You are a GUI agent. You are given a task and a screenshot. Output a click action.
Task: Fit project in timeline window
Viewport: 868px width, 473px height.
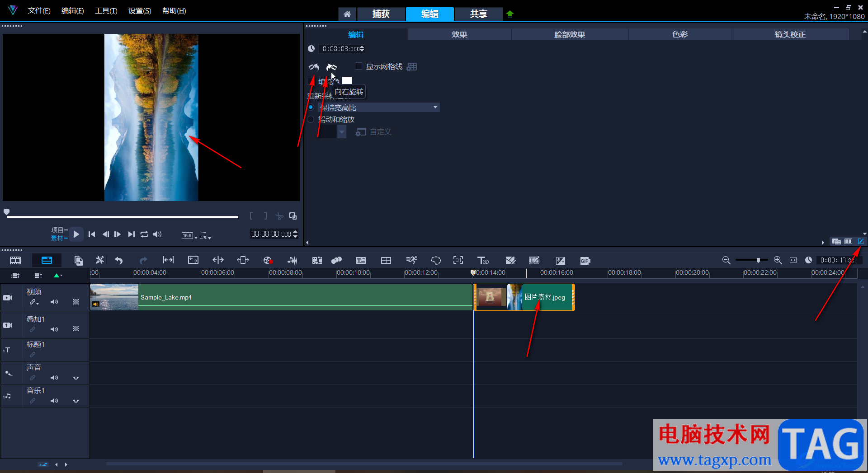[793, 260]
